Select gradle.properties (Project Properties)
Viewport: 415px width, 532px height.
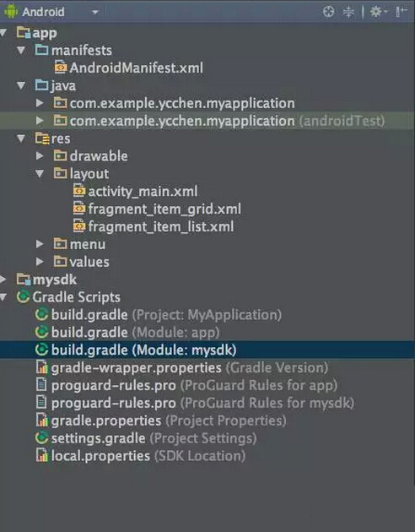point(169,421)
